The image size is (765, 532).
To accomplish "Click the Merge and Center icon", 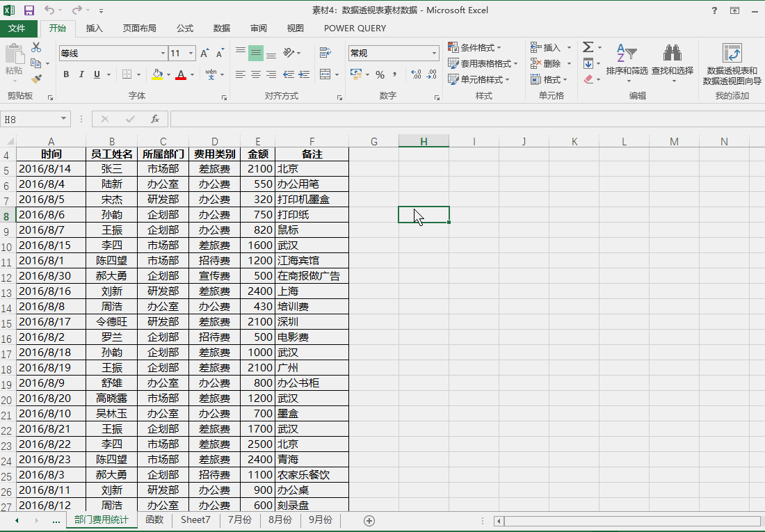I will pos(325,74).
